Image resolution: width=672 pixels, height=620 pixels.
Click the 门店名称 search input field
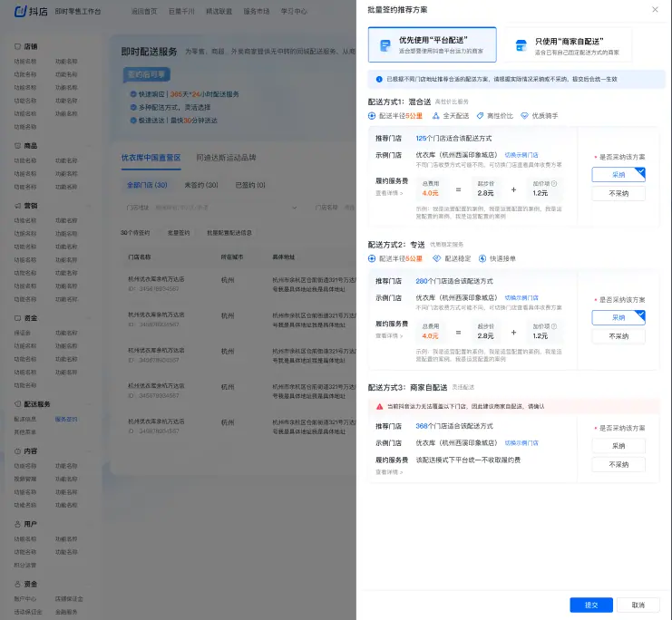(349, 208)
